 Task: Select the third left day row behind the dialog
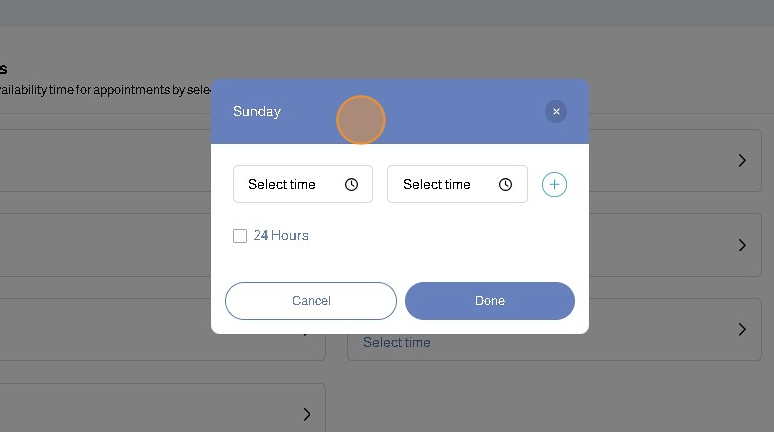pos(100,330)
